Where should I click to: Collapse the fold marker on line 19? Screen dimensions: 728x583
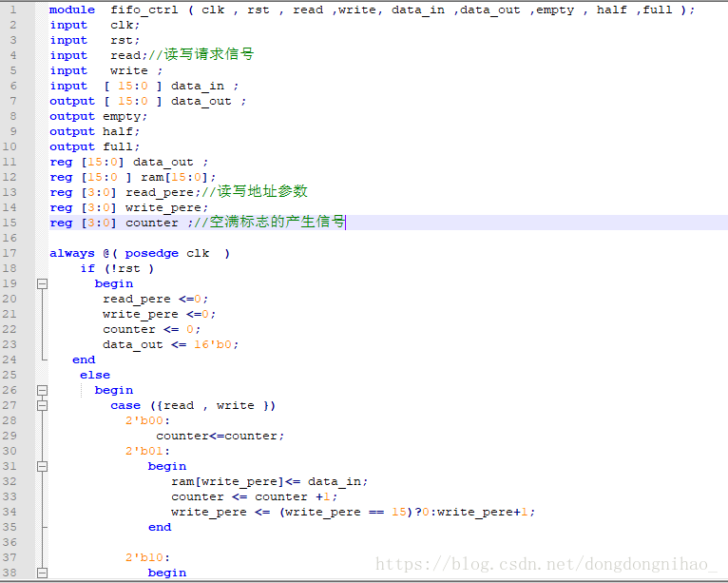pyautogui.click(x=42, y=283)
